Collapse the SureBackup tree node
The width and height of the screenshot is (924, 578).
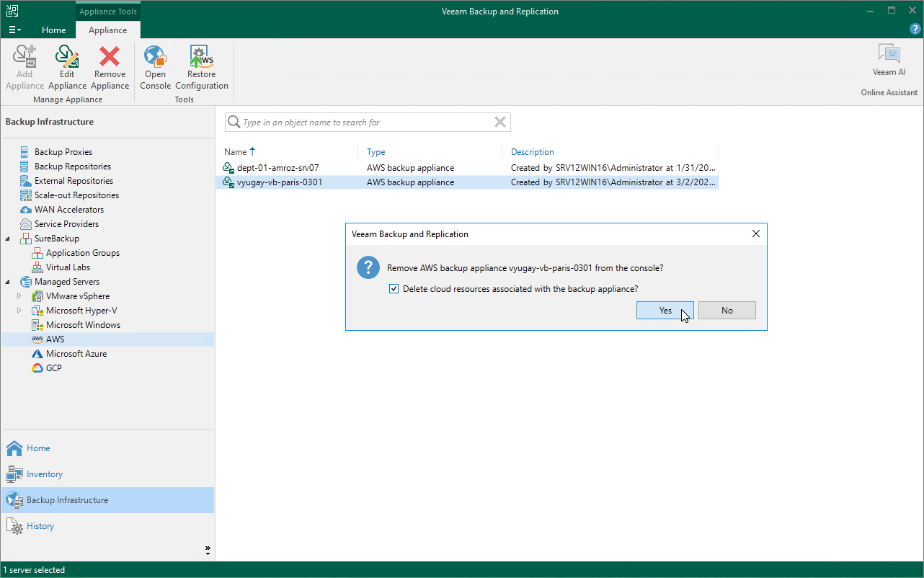(8, 239)
